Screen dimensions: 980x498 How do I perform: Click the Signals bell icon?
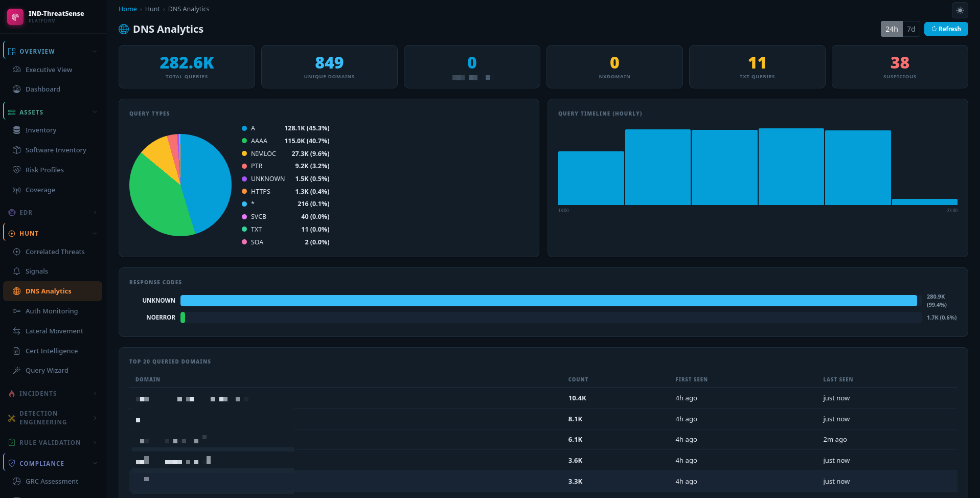(16, 271)
